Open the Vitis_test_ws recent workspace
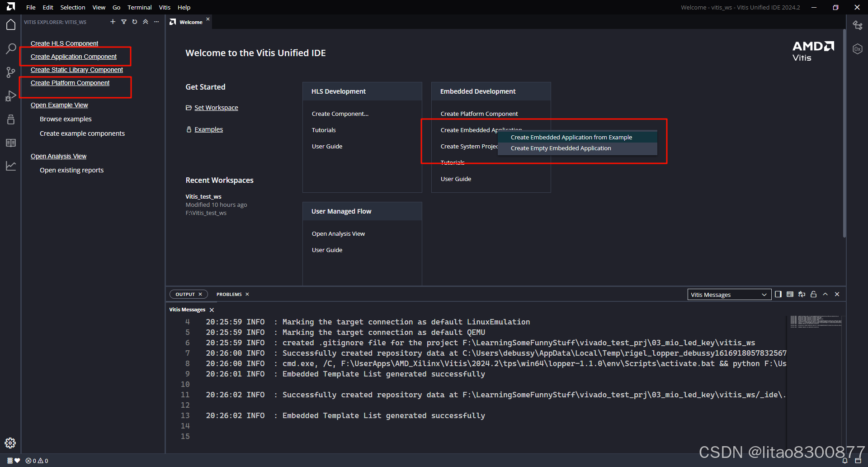The image size is (868, 467). tap(203, 196)
